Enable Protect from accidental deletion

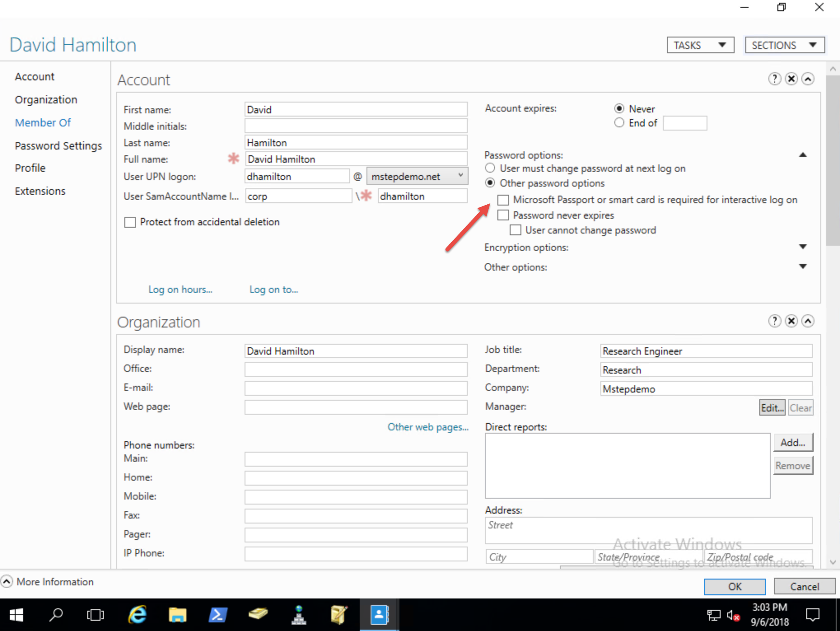point(130,222)
